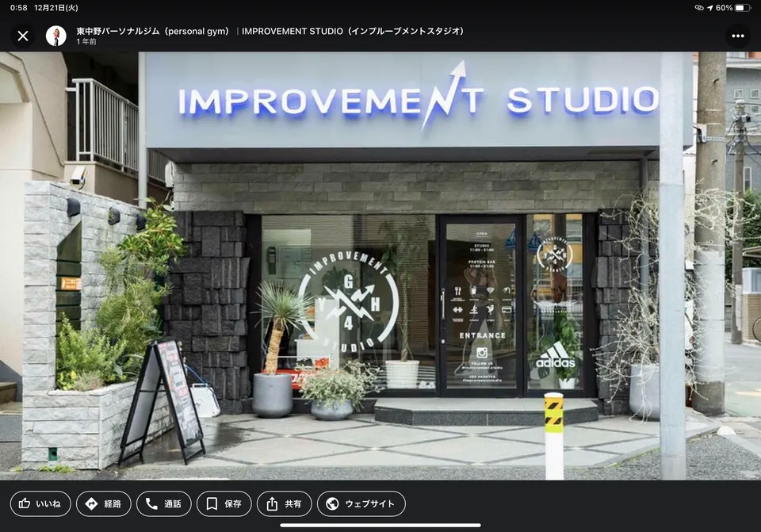Tap the 経路 directions button
Screen dimensions: 761x532
coord(103,503)
